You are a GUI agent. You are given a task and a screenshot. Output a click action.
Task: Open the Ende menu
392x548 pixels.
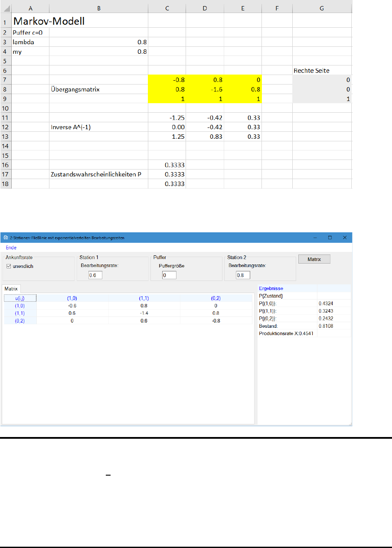[x=11, y=247]
